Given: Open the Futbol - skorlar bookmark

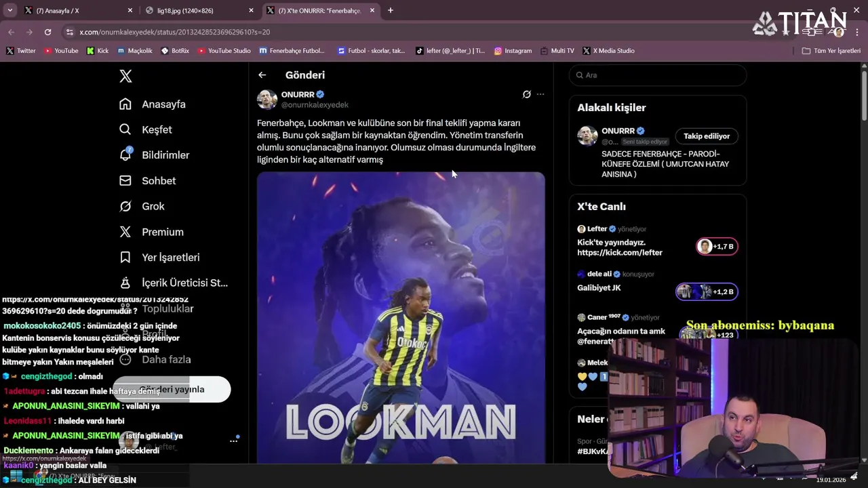Looking at the screenshot, I should pyautogui.click(x=371, y=51).
